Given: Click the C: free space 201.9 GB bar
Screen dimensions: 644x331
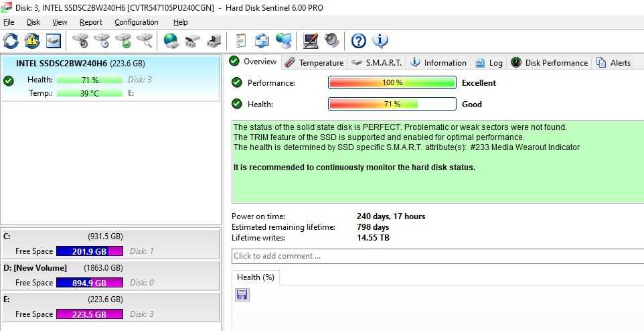Looking at the screenshot, I should (x=90, y=251).
